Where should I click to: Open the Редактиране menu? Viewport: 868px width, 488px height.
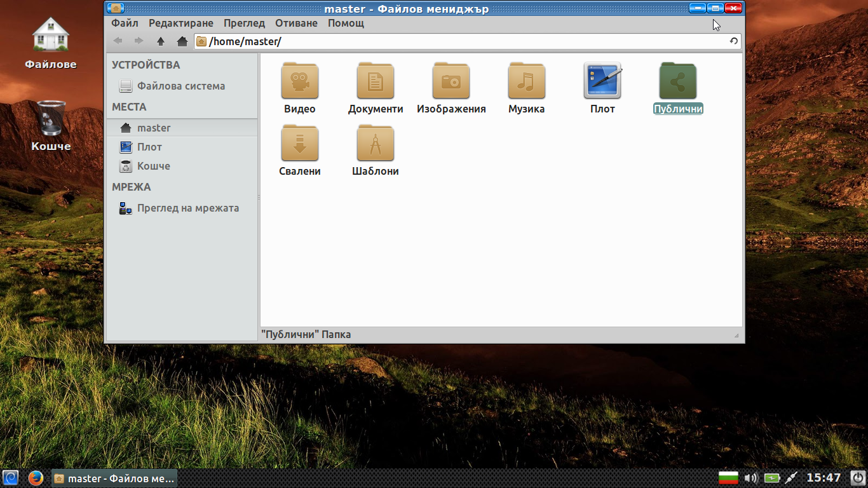(181, 23)
